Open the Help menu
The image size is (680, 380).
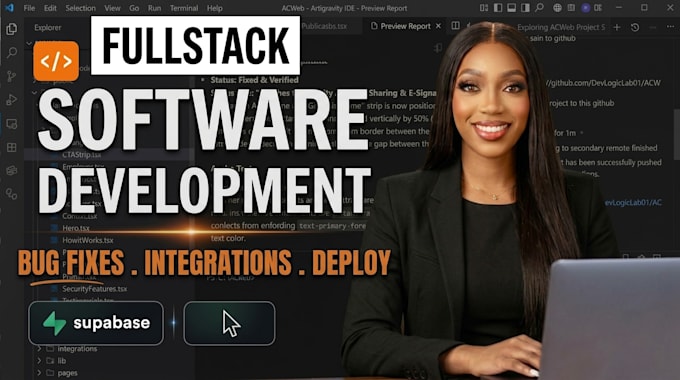coord(214,8)
